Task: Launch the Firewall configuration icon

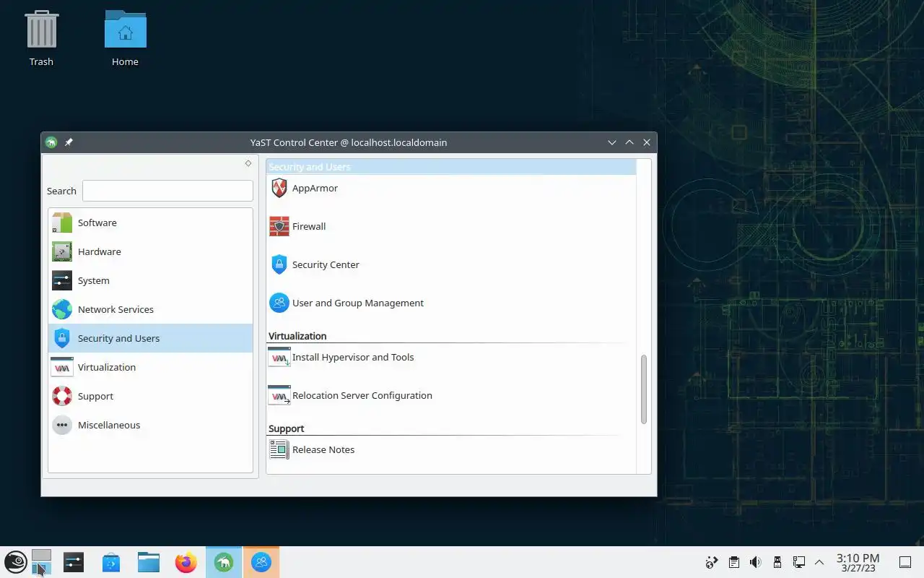Action: (x=279, y=226)
